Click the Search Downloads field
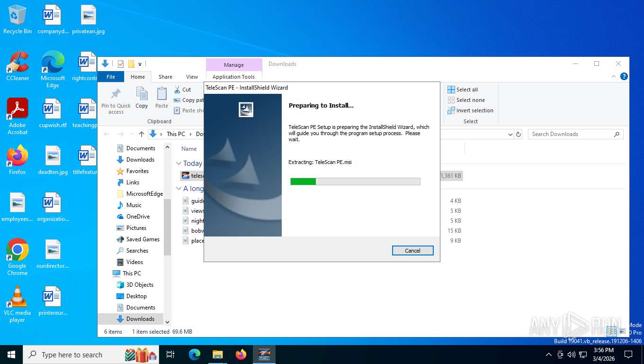Screen dimensions: 644x364 pyautogui.click(x=575, y=134)
